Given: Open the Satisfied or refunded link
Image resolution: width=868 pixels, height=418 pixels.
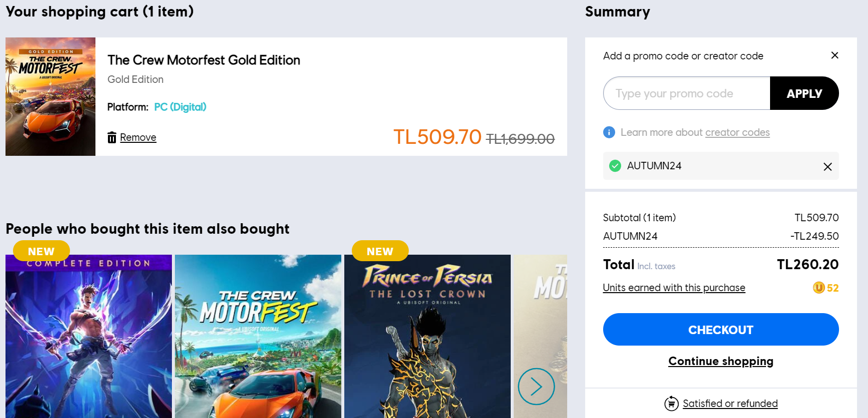Looking at the screenshot, I should (730, 404).
